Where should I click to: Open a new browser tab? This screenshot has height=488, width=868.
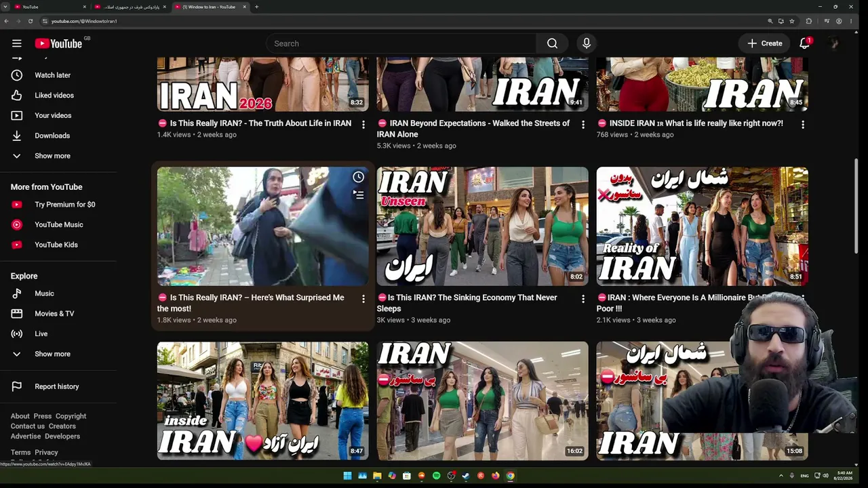(x=256, y=7)
